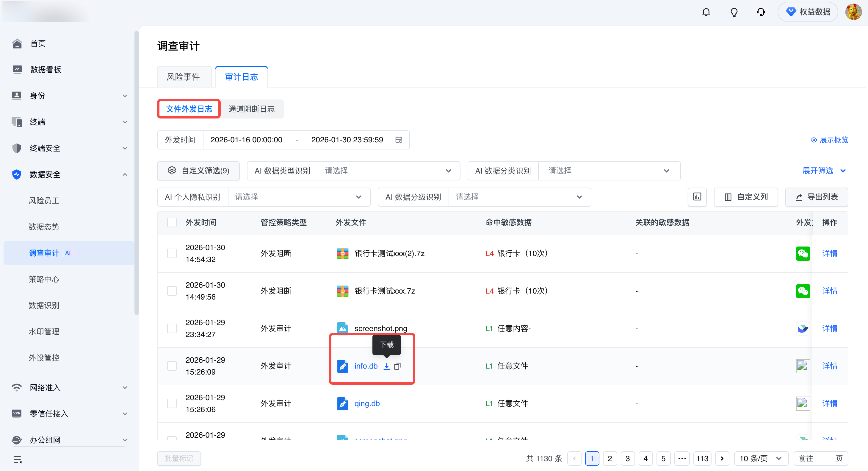Click the WeChat icon in 银行卡测试xxx(2).7z row
The image size is (868, 471).
tap(803, 253)
